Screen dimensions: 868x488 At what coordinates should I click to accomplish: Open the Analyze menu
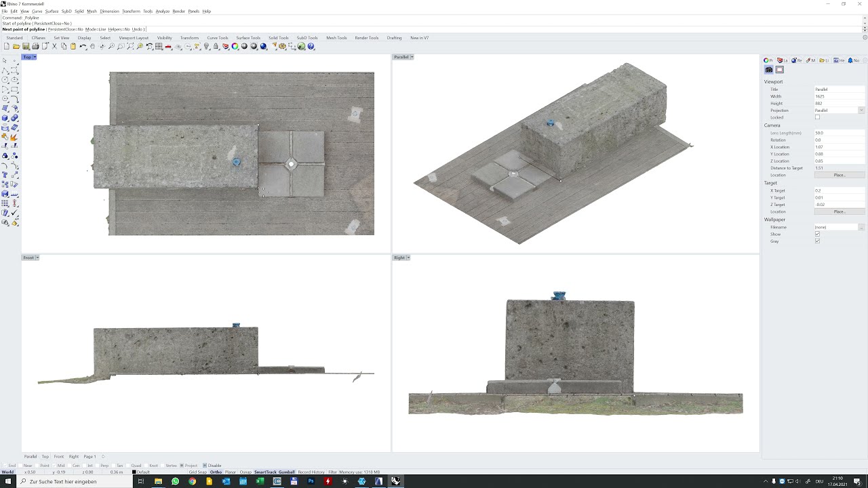click(163, 12)
